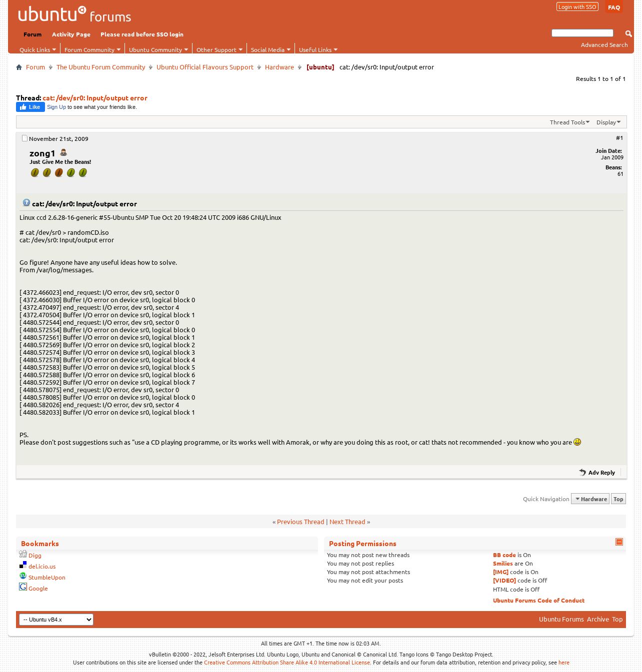Click the Facebook Like button
642x672 pixels.
tap(30, 107)
